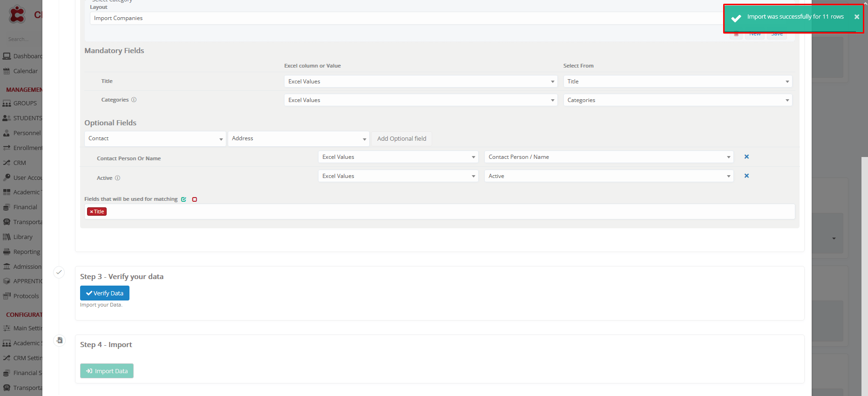The height and width of the screenshot is (396, 868).
Task: Open the Financial sidebar icon
Action: pyautogui.click(x=7, y=207)
